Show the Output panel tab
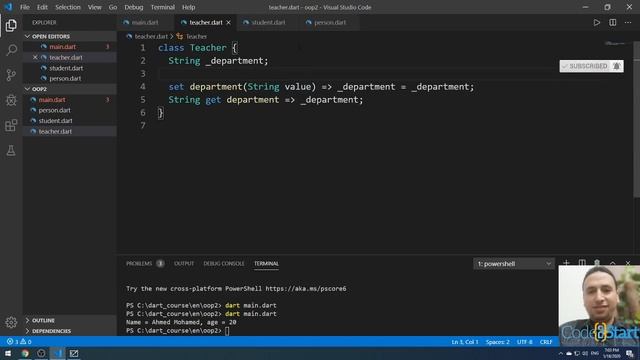The width and height of the screenshot is (640, 360). pyautogui.click(x=184, y=264)
